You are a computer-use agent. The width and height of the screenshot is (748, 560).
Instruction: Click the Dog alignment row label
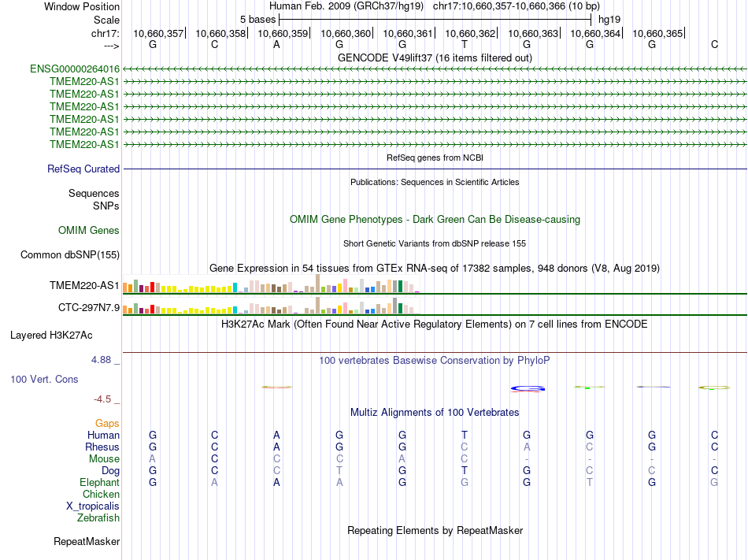click(x=110, y=471)
